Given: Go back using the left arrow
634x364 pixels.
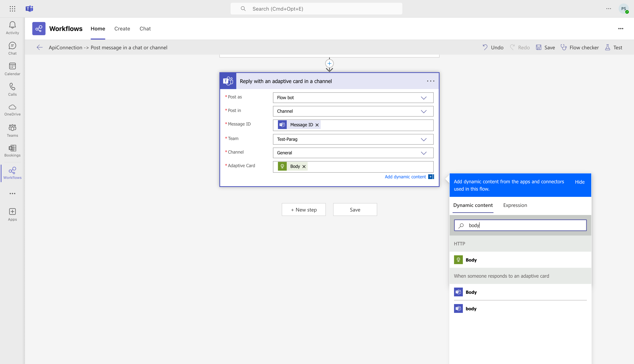Looking at the screenshot, I should click(39, 47).
